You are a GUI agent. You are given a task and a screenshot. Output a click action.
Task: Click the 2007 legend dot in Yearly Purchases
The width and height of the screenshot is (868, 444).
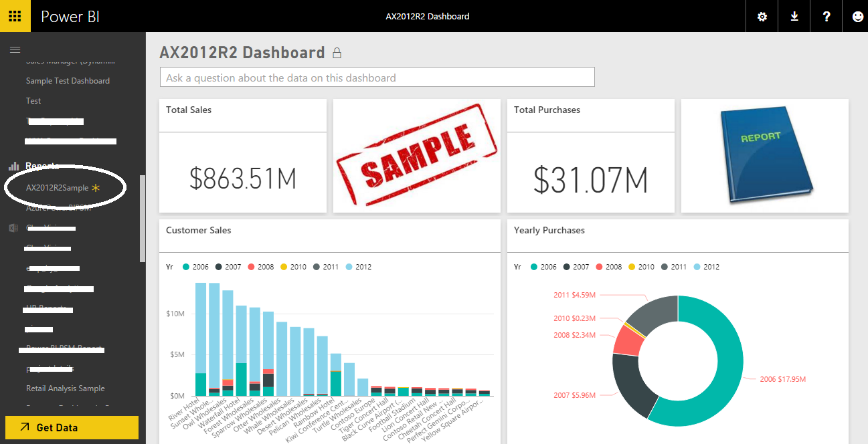pos(567,267)
